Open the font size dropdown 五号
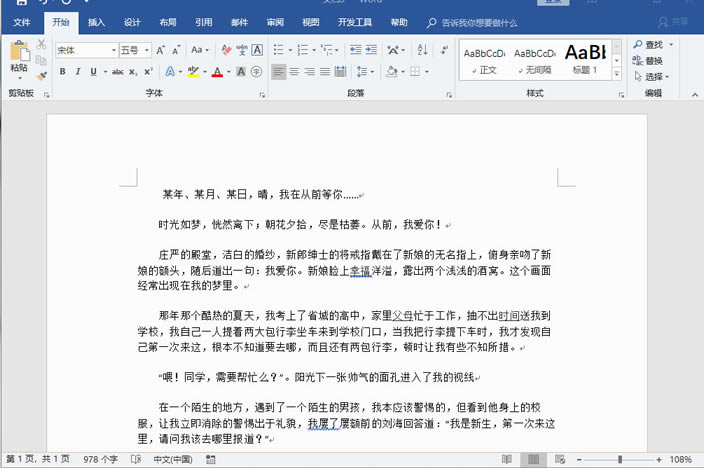 pos(147,50)
